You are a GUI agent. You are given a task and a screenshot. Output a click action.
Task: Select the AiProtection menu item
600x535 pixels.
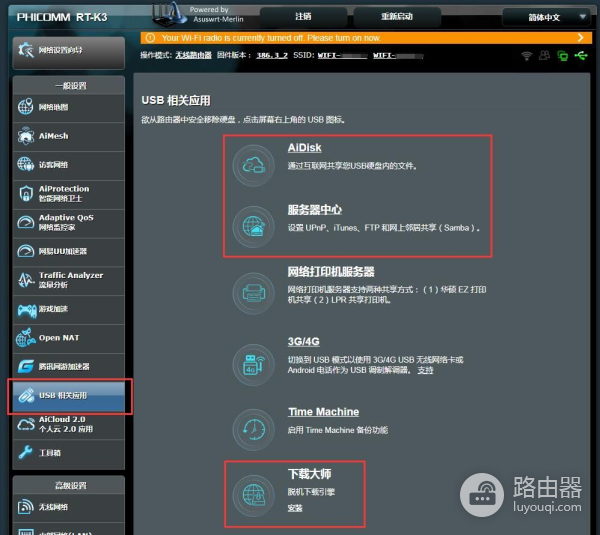point(68,194)
